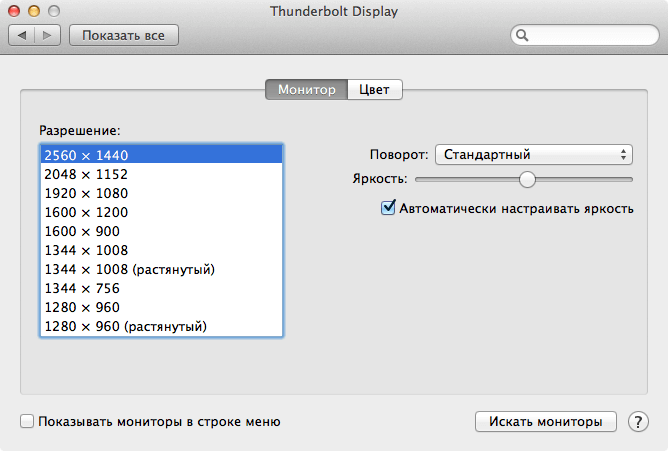
Task: Select resolution 1600 × 900
Action: point(161,231)
